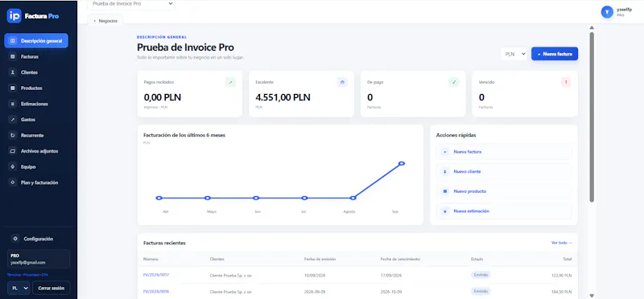Click the Descripción general sidebar icon
The height and width of the screenshot is (299, 644).
[13, 41]
